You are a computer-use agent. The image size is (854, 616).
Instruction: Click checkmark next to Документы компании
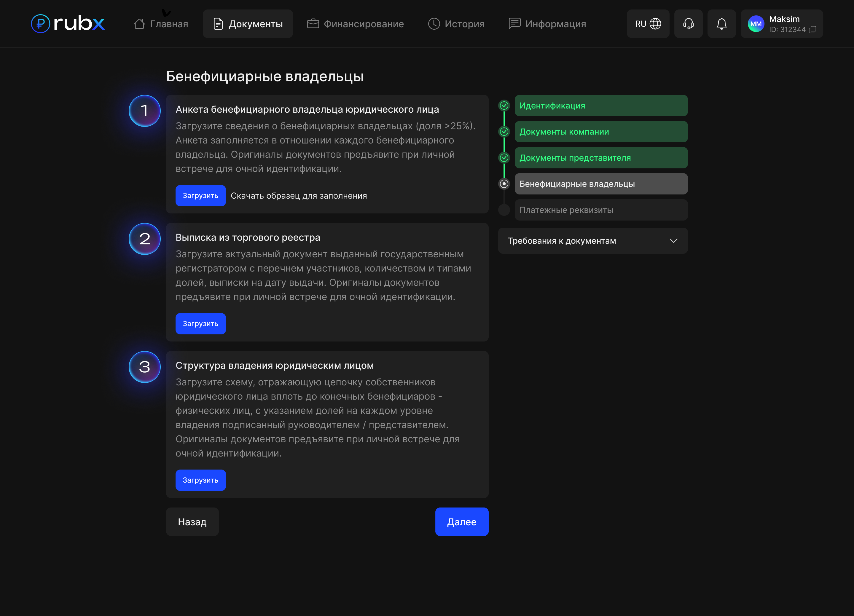(x=504, y=132)
